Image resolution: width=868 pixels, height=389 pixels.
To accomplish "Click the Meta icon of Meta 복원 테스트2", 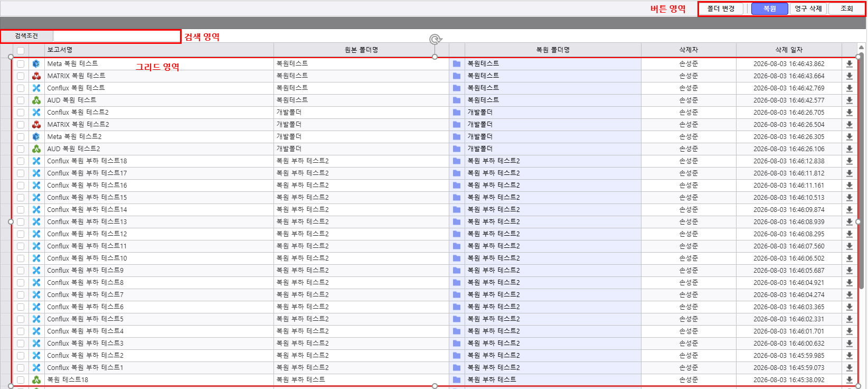I will click(36, 136).
